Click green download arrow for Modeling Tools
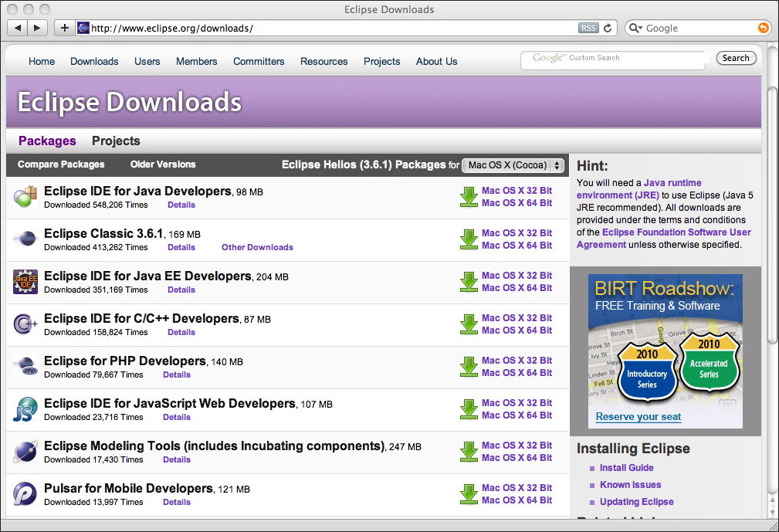 pyautogui.click(x=469, y=452)
